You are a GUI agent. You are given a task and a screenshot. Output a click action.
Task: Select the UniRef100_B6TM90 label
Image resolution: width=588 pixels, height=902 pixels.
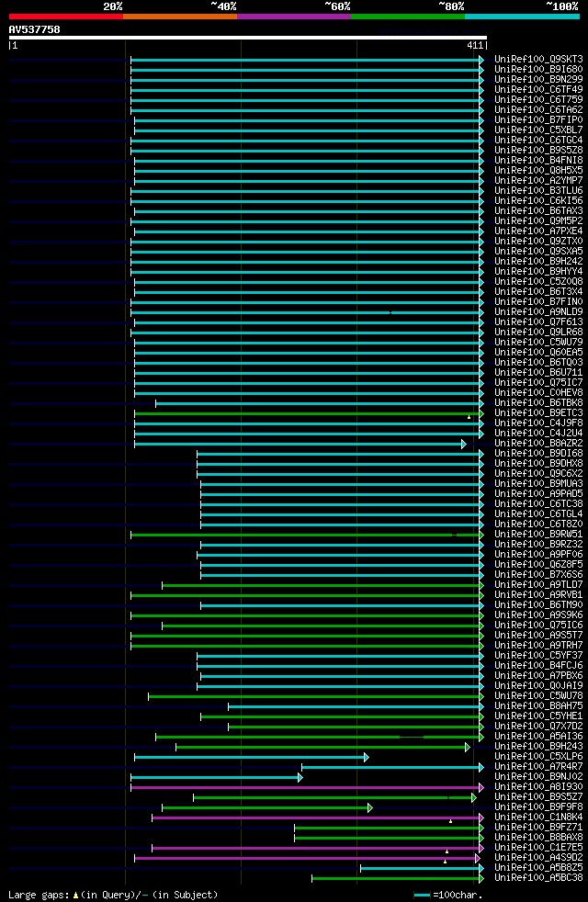pyautogui.click(x=538, y=604)
